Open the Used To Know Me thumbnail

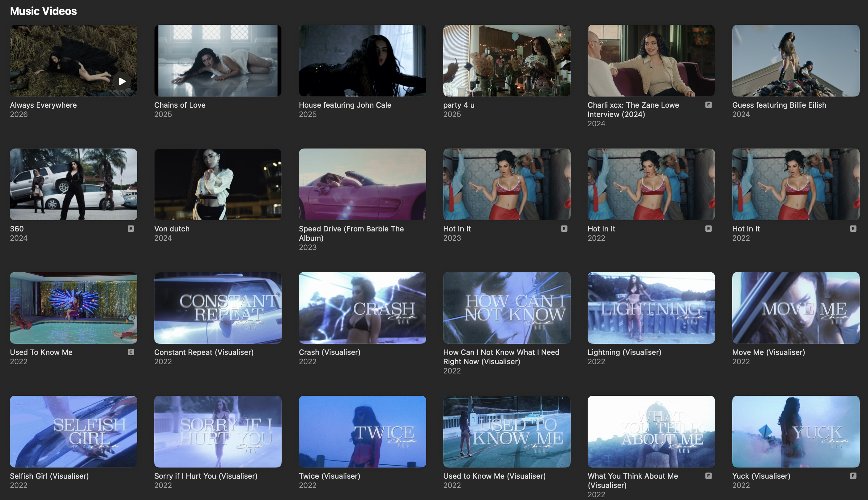[x=74, y=308]
